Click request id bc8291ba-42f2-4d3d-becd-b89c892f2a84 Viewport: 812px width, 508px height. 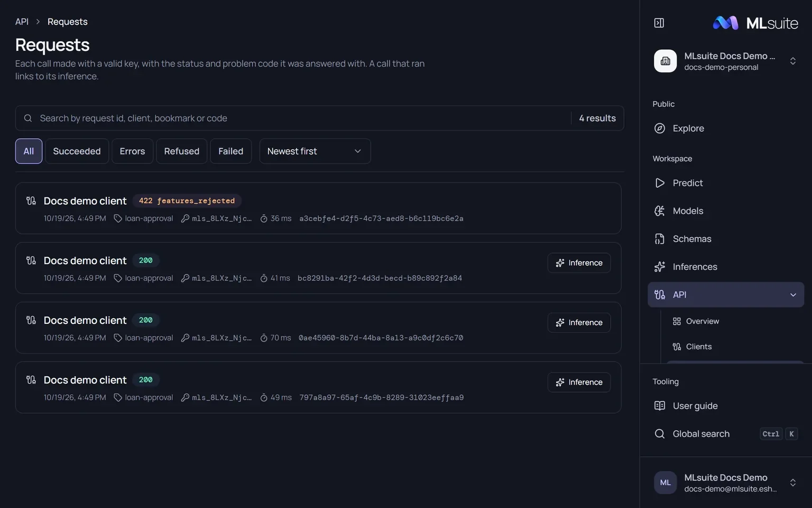click(x=380, y=278)
